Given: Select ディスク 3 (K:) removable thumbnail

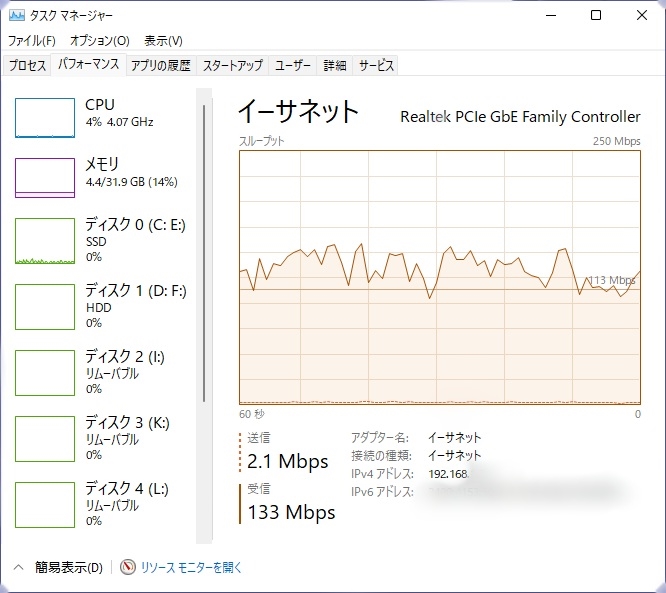Looking at the screenshot, I should (45, 439).
